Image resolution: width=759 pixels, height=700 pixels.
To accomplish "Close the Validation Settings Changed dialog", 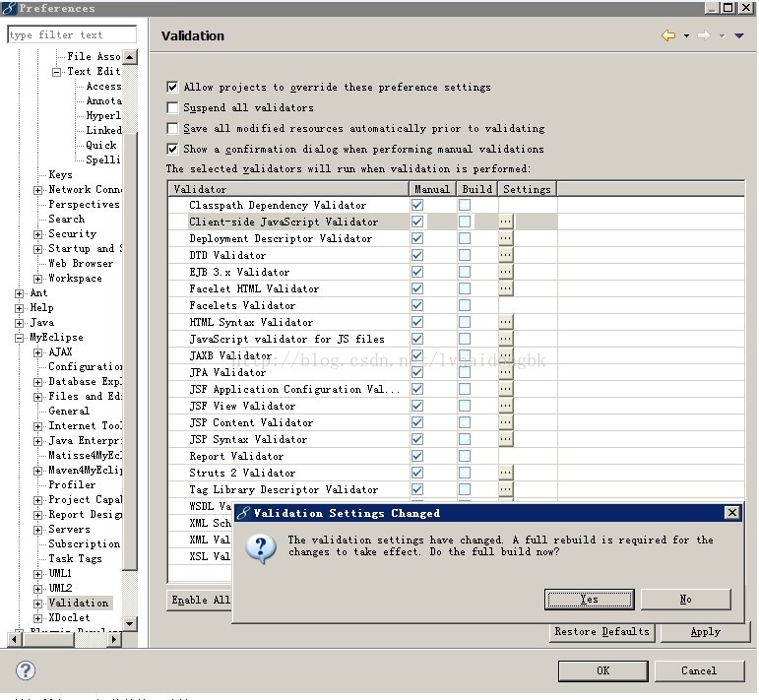I will [x=732, y=513].
